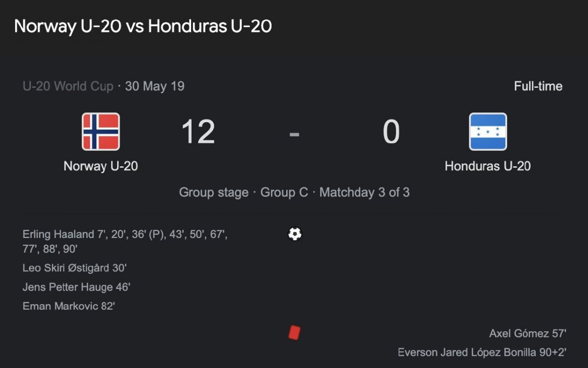The image size is (588, 368).
Task: Open the Norway U-20 team name
Action: 100,166
